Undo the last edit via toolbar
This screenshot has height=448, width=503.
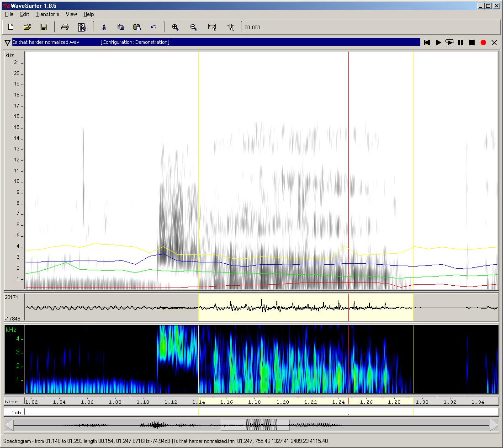click(x=154, y=27)
